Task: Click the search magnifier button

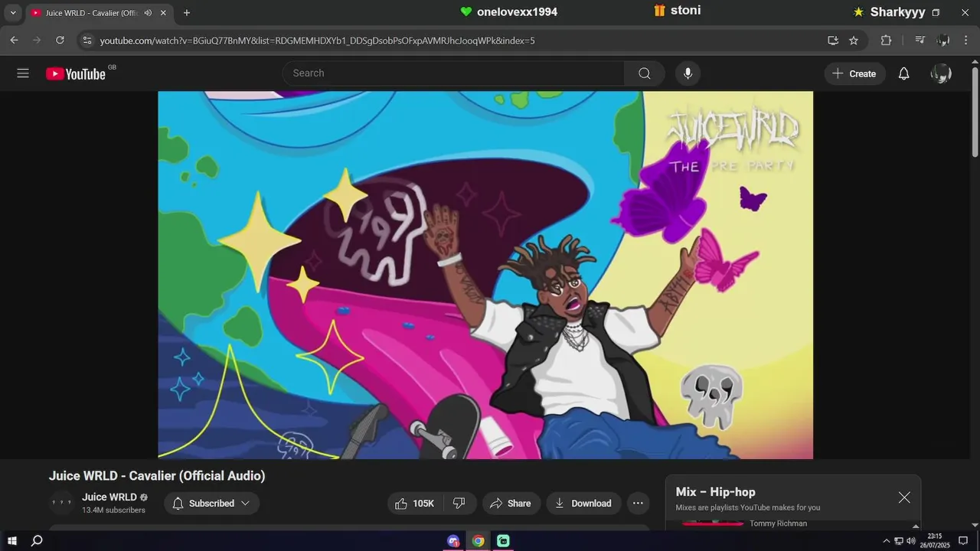Action: pos(645,73)
